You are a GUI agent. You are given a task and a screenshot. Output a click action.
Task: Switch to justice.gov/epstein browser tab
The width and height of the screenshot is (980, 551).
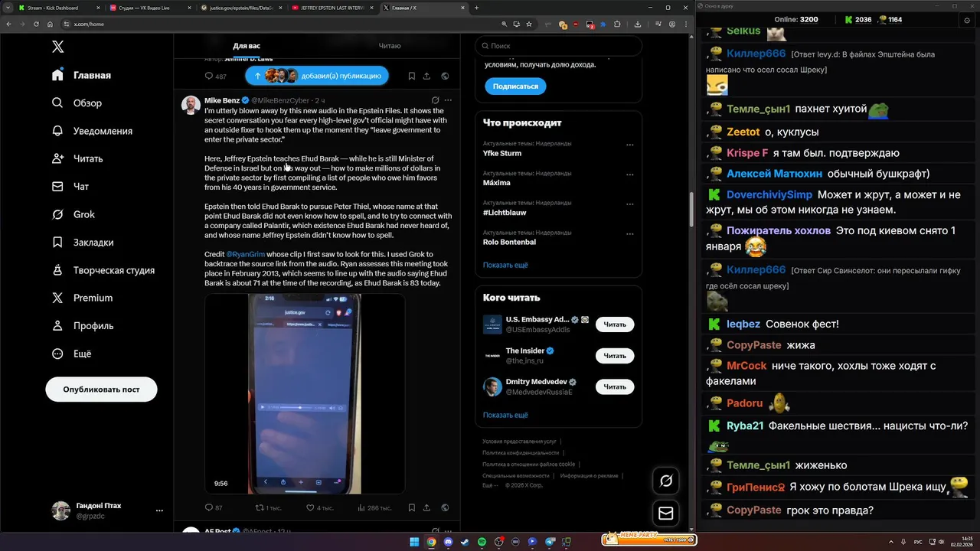click(x=241, y=8)
